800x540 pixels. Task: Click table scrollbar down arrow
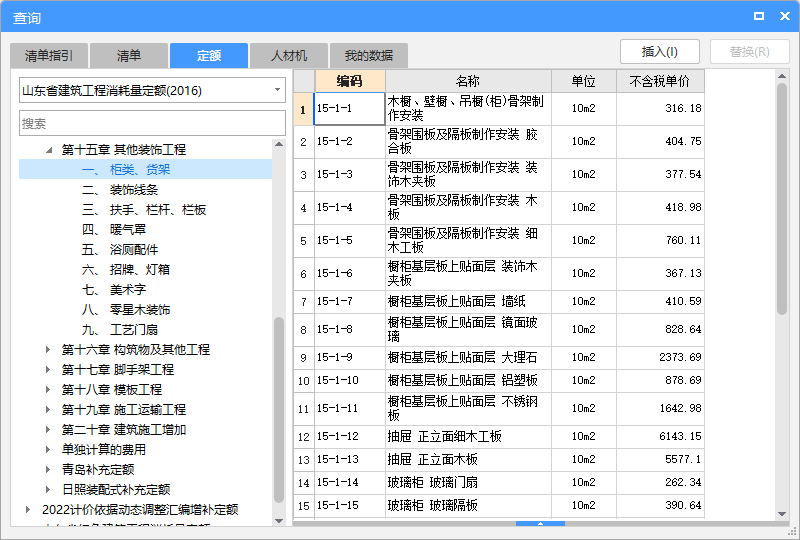click(782, 514)
